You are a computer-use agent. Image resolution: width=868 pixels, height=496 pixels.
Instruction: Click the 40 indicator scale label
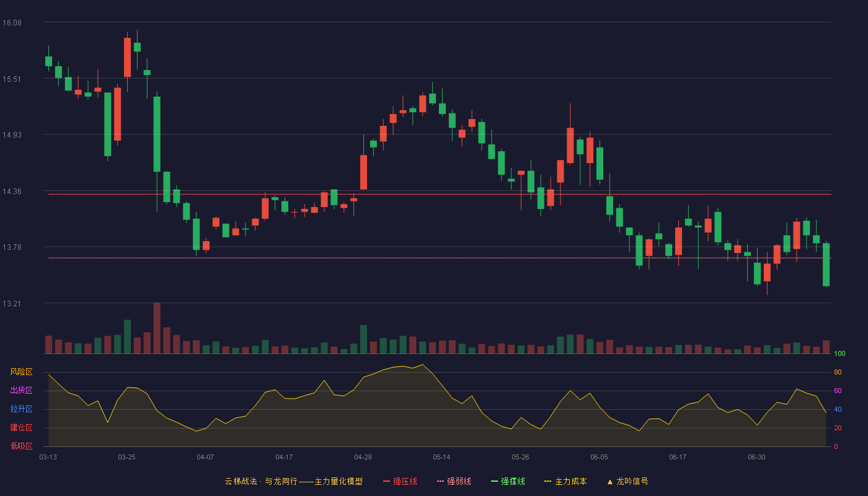pyautogui.click(x=838, y=409)
